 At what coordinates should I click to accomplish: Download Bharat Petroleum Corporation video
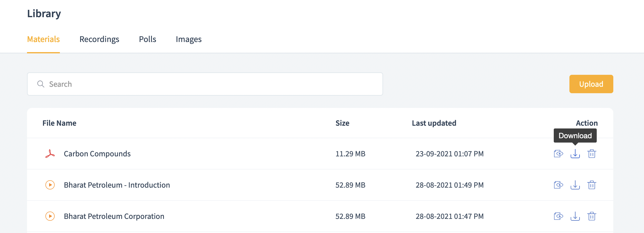(575, 216)
